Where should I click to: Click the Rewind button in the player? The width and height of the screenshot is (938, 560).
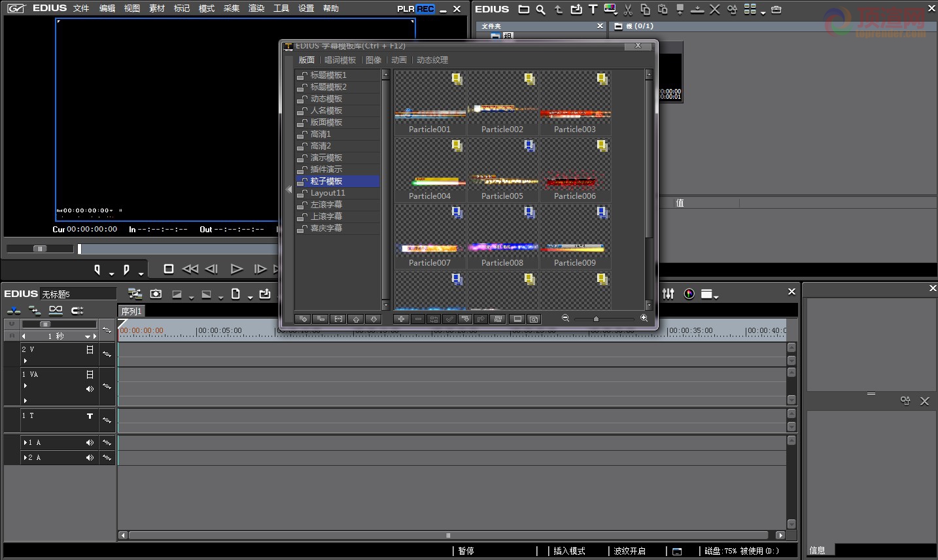(x=190, y=269)
